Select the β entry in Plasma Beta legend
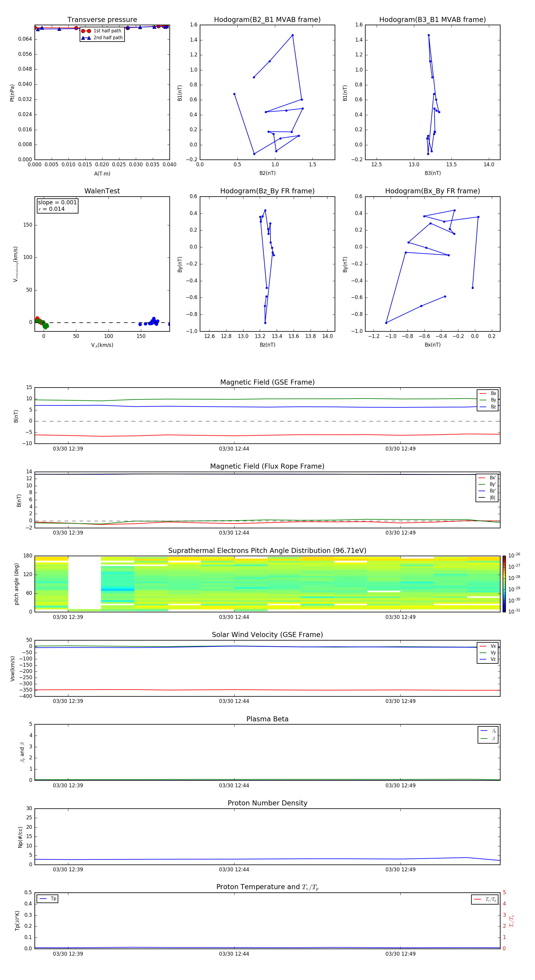The image size is (535, 980). (488, 739)
